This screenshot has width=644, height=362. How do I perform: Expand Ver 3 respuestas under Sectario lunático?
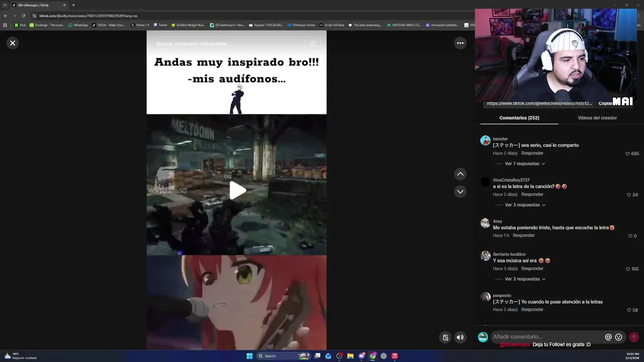pos(525,279)
